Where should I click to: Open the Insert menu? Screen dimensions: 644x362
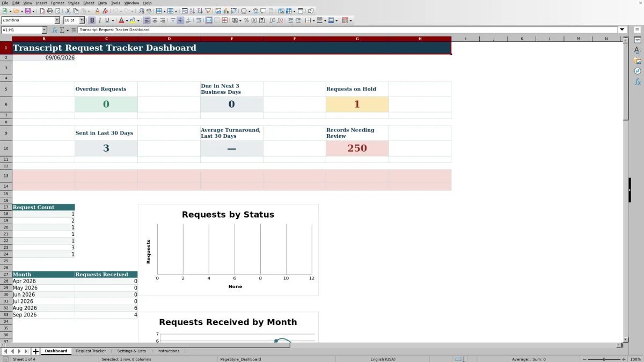[41, 3]
